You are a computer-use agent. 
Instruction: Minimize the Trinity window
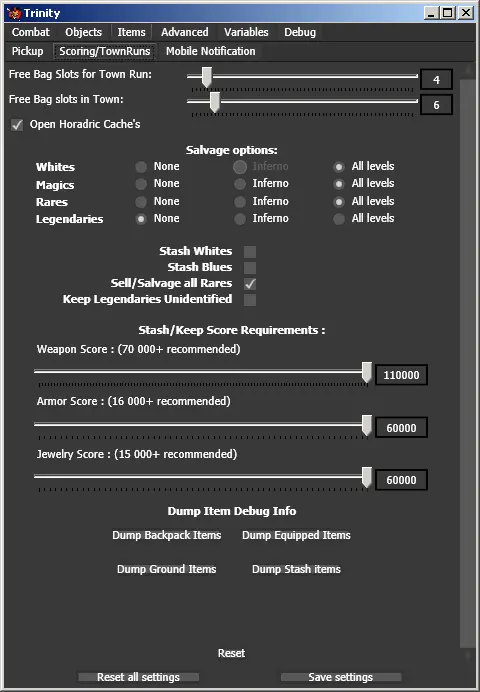tap(431, 13)
